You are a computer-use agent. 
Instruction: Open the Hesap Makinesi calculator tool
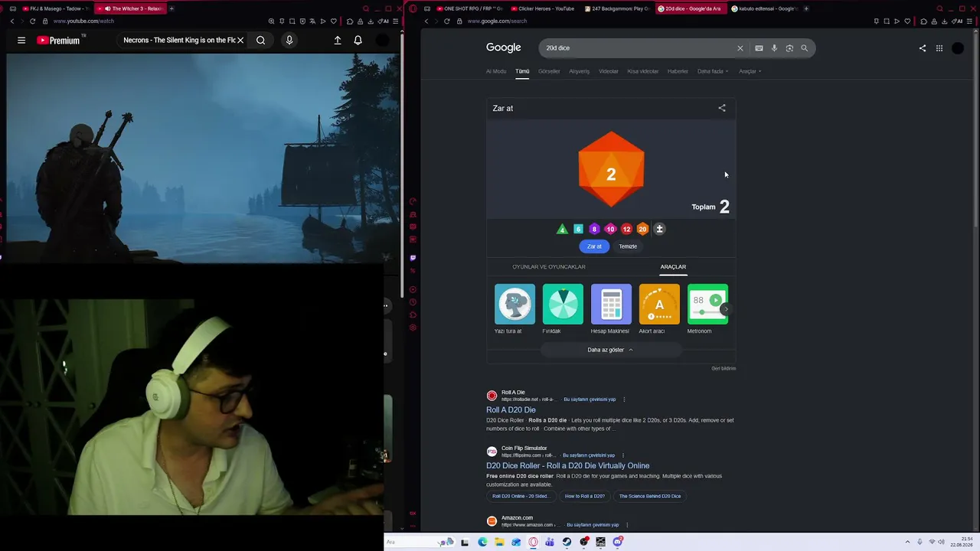click(611, 309)
